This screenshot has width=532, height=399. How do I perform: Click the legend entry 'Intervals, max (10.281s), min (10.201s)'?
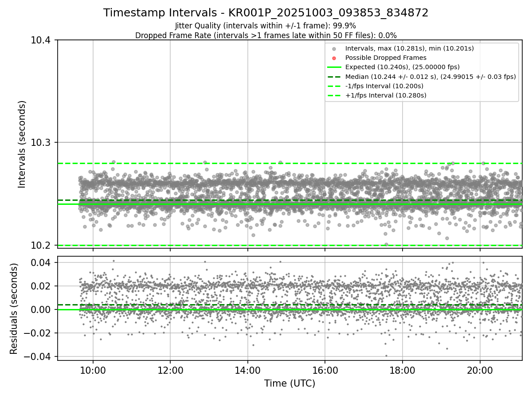tap(410, 48)
